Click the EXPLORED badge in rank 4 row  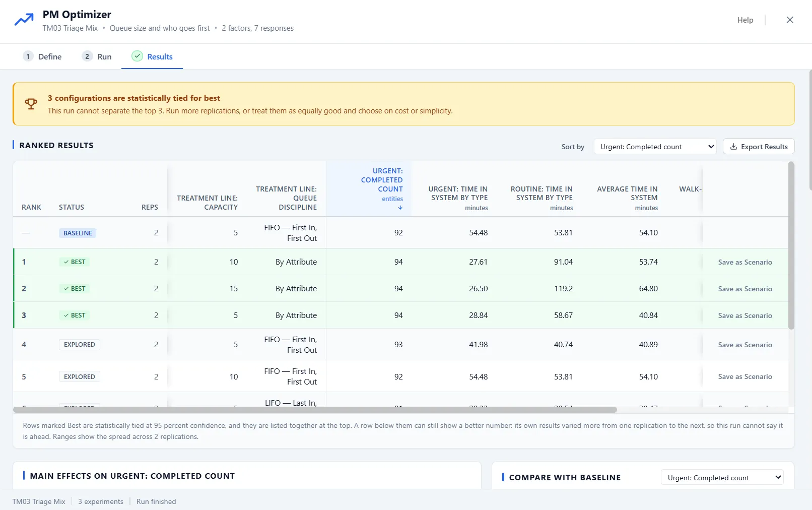pos(79,345)
